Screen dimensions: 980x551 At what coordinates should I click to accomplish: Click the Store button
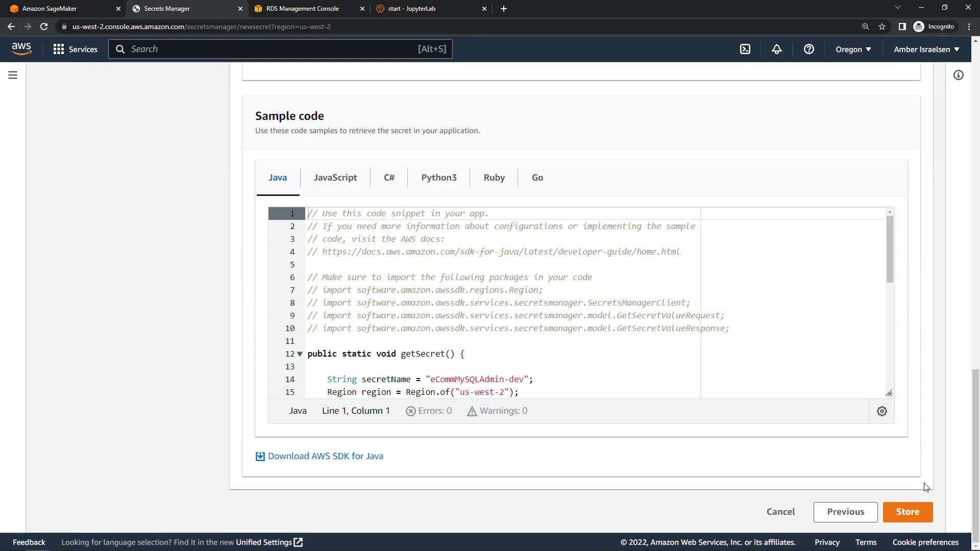click(x=908, y=512)
